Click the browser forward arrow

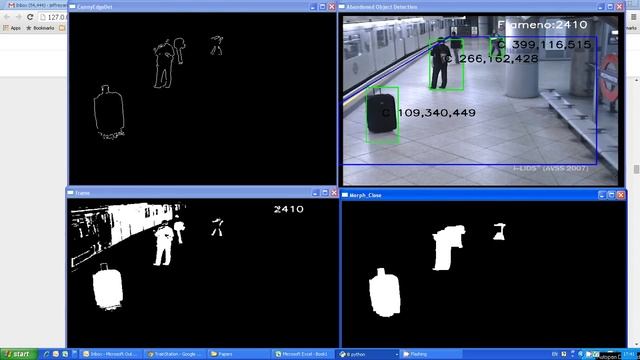pyautogui.click(x=18, y=17)
